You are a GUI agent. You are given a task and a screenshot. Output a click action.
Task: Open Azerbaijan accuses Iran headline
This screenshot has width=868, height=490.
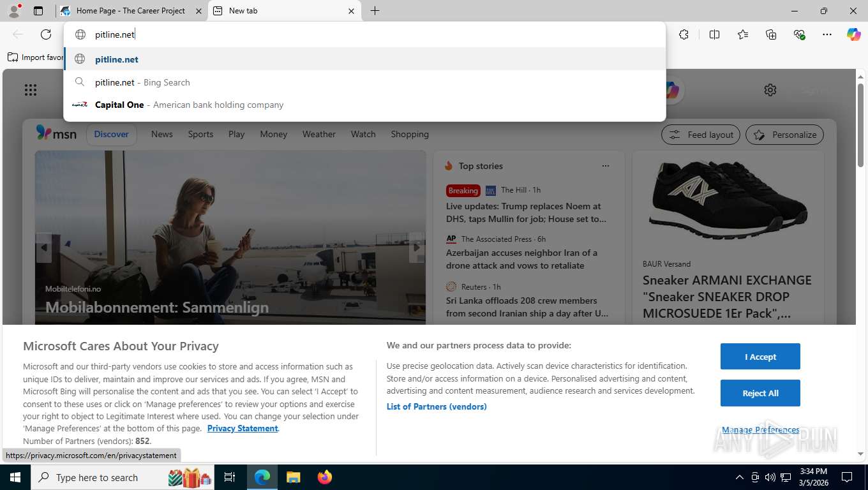[x=522, y=259]
